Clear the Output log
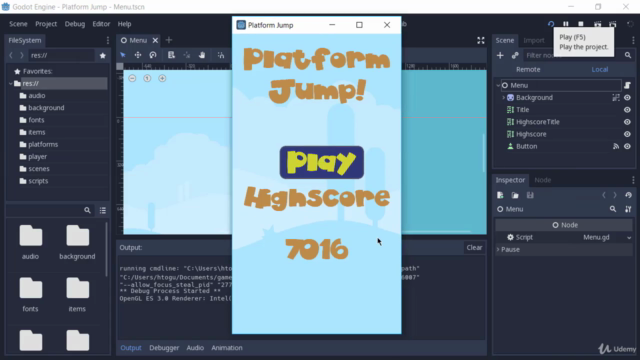This screenshot has width=640, height=360. pyautogui.click(x=474, y=247)
